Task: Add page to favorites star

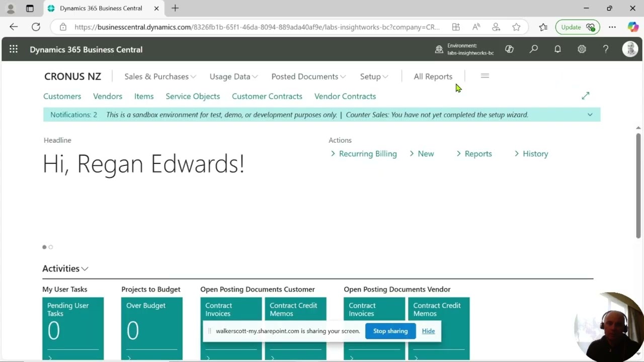Action: coord(516,27)
